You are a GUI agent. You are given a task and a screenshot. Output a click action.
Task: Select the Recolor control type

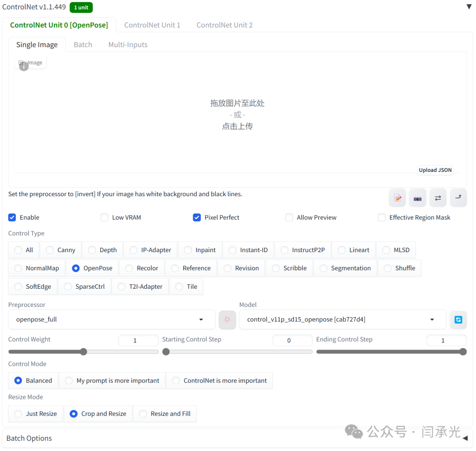tap(142, 268)
